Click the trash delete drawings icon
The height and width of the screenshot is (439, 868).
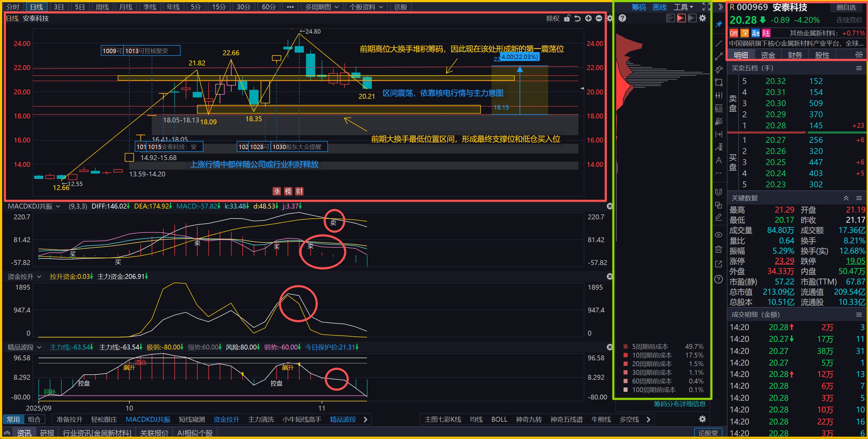pos(719,249)
